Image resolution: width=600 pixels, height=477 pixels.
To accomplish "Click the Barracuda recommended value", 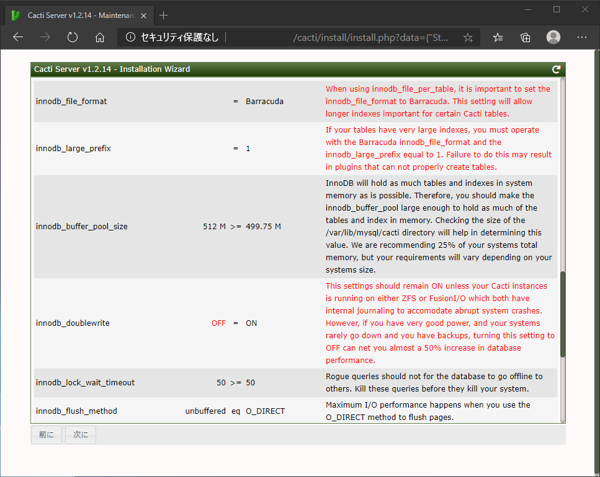I will (x=264, y=101).
